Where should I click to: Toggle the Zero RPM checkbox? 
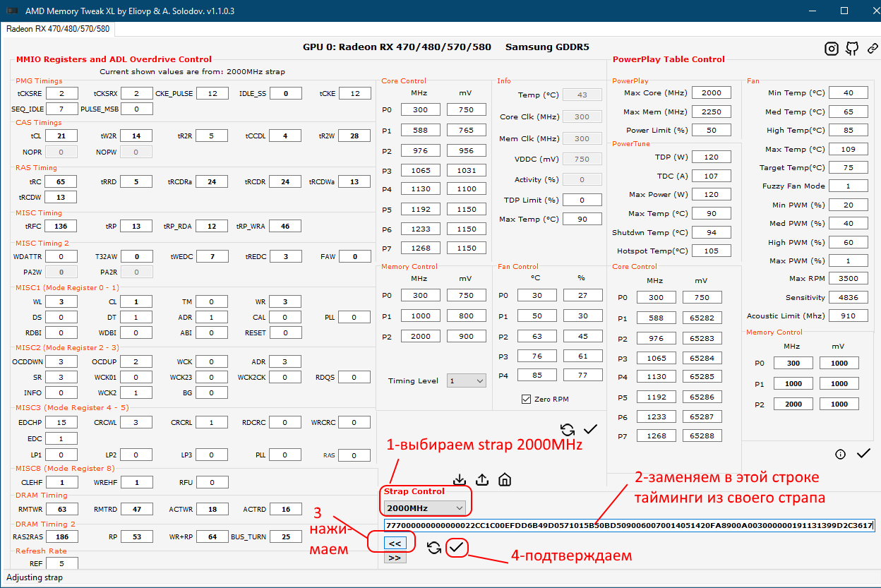click(x=526, y=399)
